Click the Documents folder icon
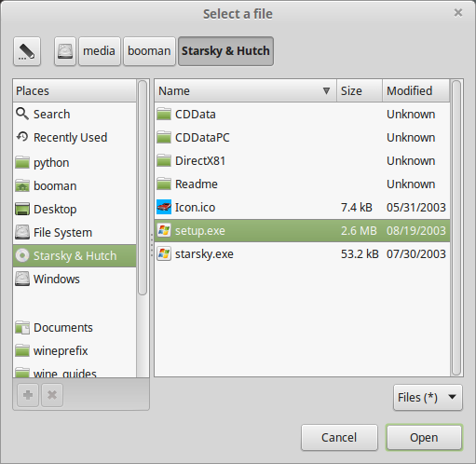Viewport: 476px width, 464px height. [22, 328]
